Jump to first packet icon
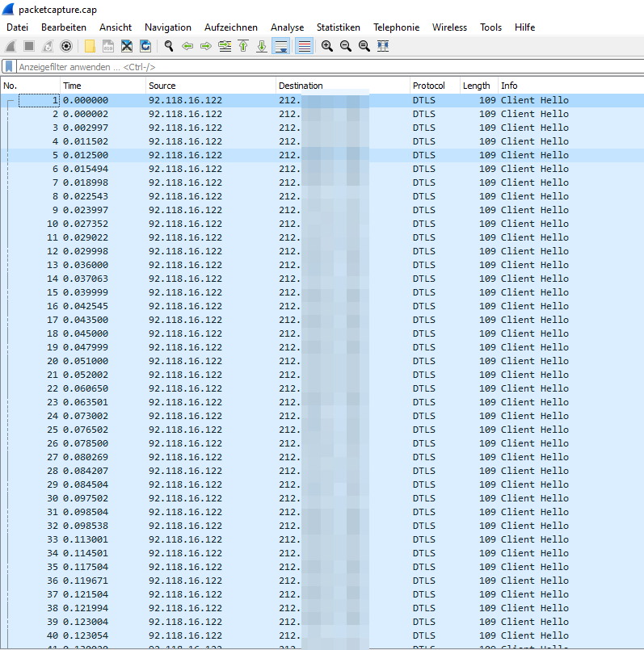 coord(243,46)
